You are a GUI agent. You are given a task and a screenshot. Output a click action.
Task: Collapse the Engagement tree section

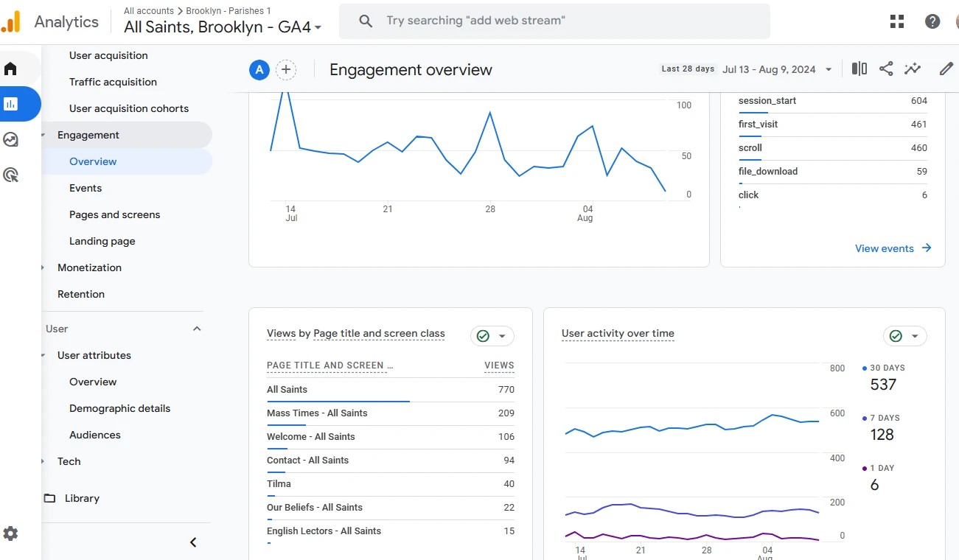pos(43,135)
